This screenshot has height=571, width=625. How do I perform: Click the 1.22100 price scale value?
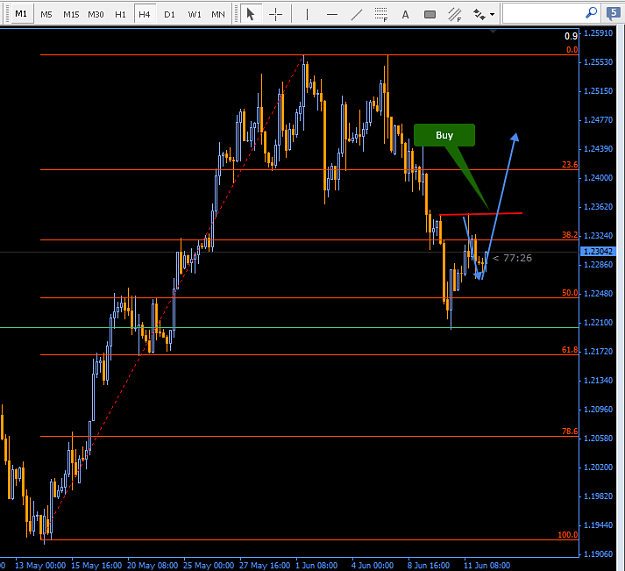(x=598, y=322)
